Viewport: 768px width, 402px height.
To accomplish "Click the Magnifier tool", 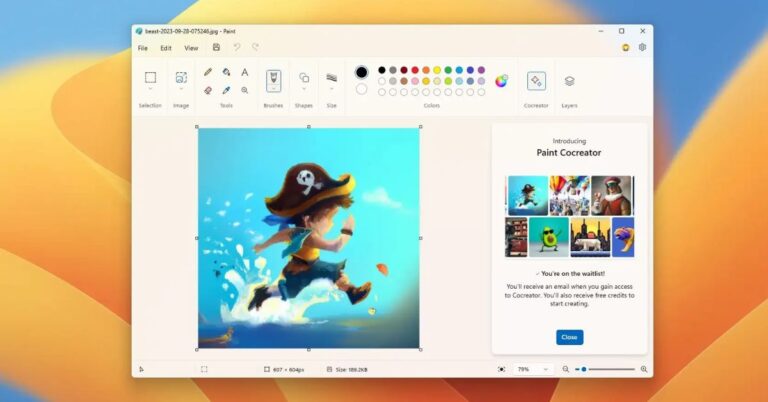I will click(x=244, y=90).
